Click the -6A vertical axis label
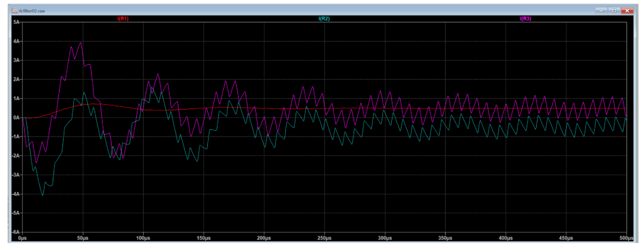Image resolution: width=644 pixels, height=246 pixels. point(15,233)
